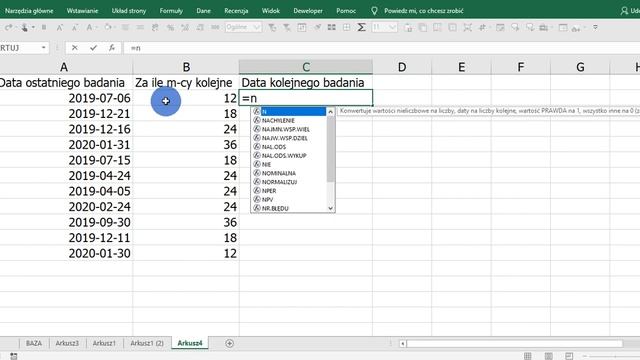The width and height of the screenshot is (640, 360).
Task: Click the AutoSum sigma icon
Action: (361, 27)
